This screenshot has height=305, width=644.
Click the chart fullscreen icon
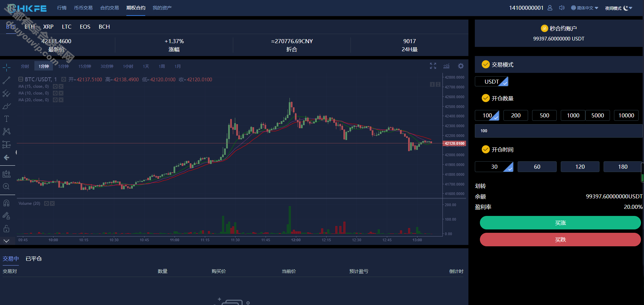[x=433, y=66]
